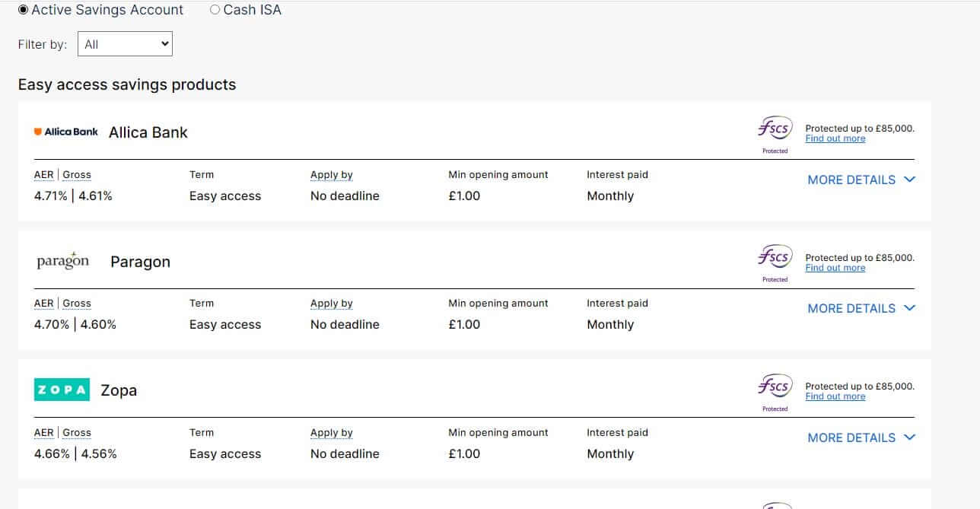Expand More Details for Allica Bank
The image size is (980, 509).
[x=861, y=180]
